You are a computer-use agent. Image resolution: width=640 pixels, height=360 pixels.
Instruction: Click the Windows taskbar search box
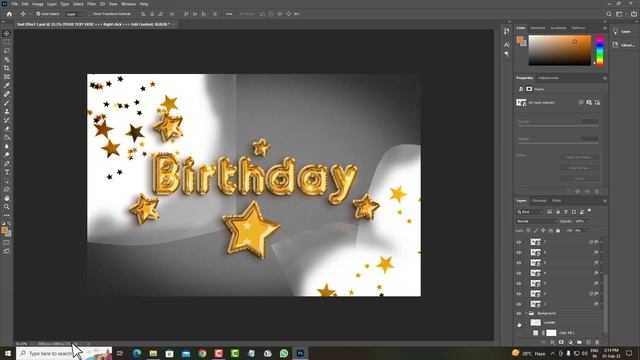[x=64, y=353]
